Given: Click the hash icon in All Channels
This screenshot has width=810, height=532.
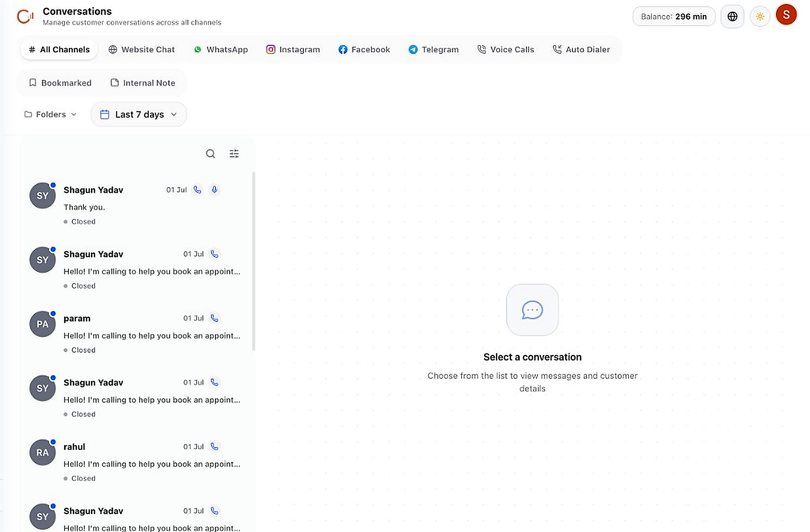Looking at the screenshot, I should click(x=32, y=49).
